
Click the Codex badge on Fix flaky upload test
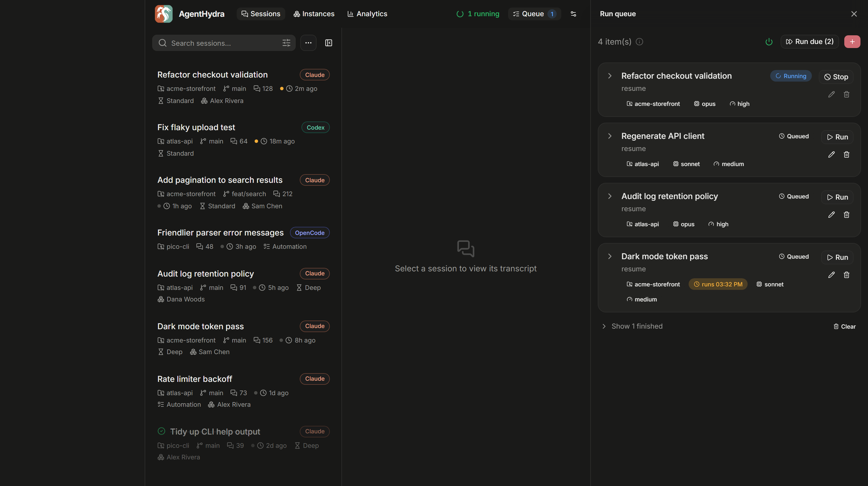[315, 127]
